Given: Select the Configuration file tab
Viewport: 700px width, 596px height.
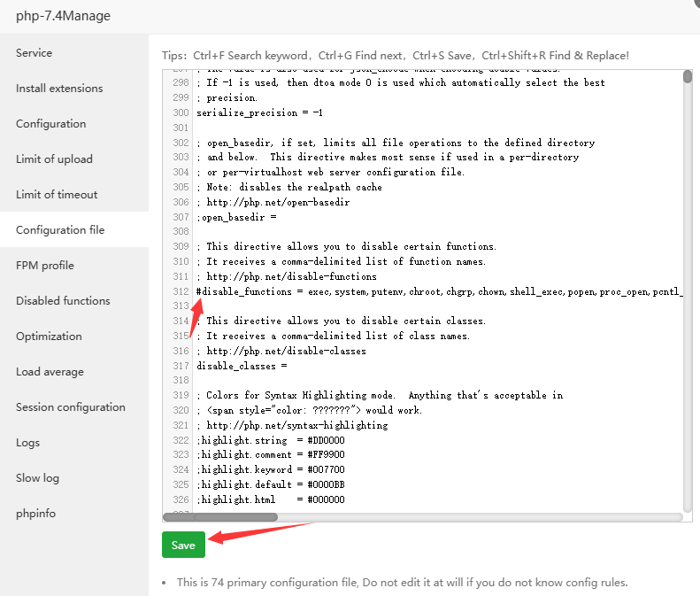Looking at the screenshot, I should click(60, 230).
